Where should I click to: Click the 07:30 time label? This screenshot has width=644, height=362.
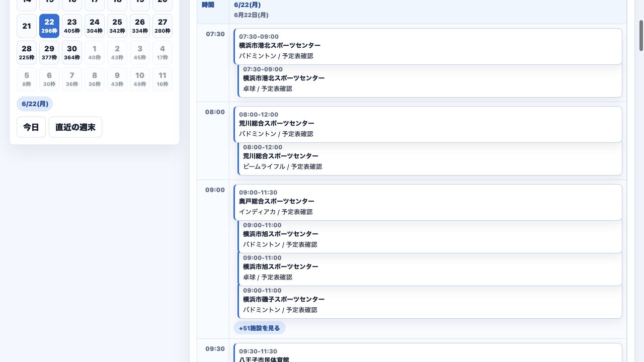pyautogui.click(x=215, y=34)
